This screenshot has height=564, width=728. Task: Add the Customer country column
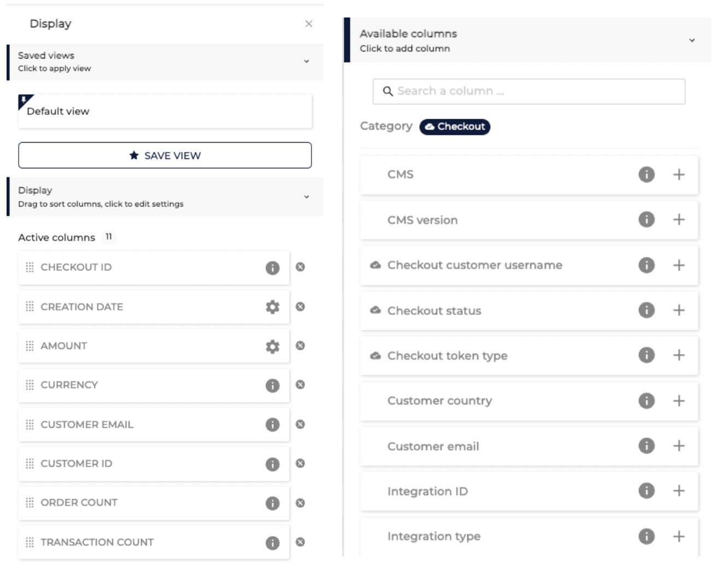[679, 401]
